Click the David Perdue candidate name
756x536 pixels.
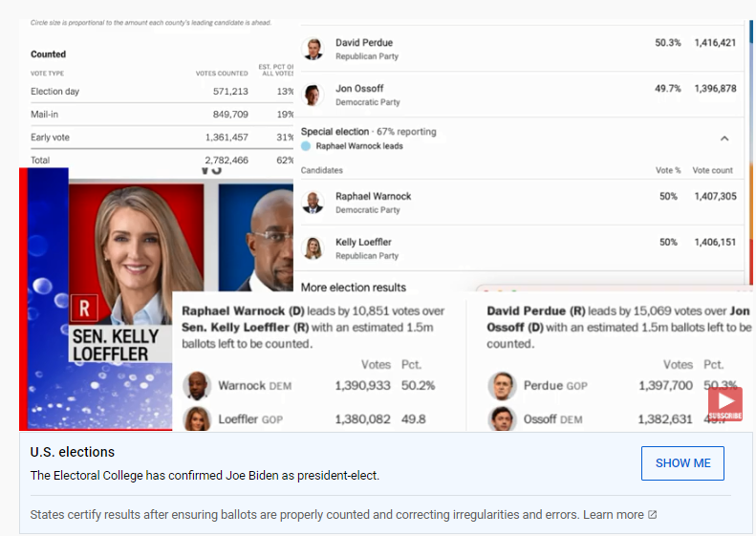[x=364, y=42]
